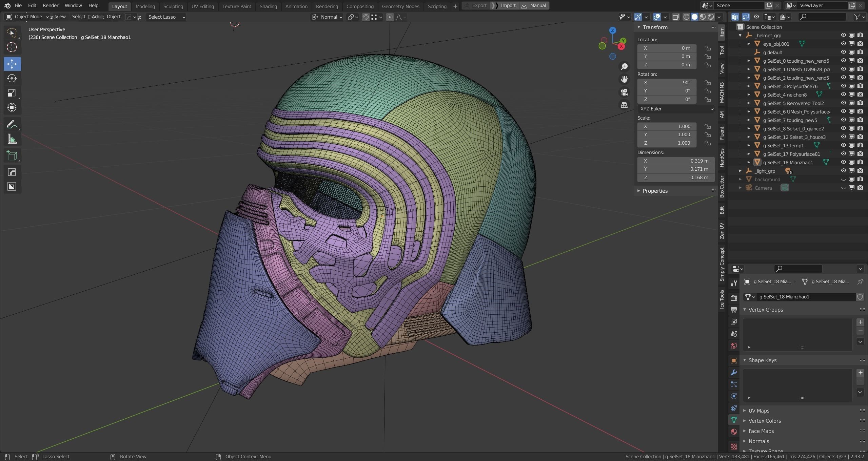Click the zoom view magnifier gizmo

pos(624,66)
